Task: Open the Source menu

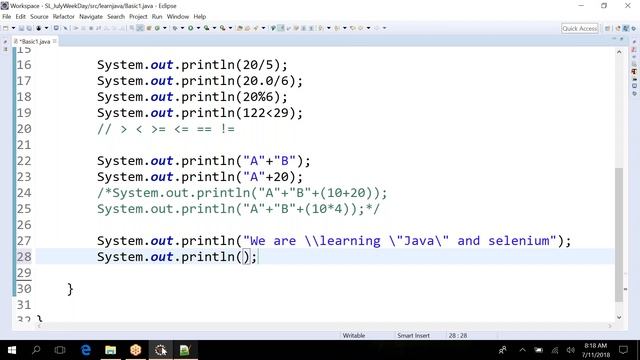Action: (39, 17)
